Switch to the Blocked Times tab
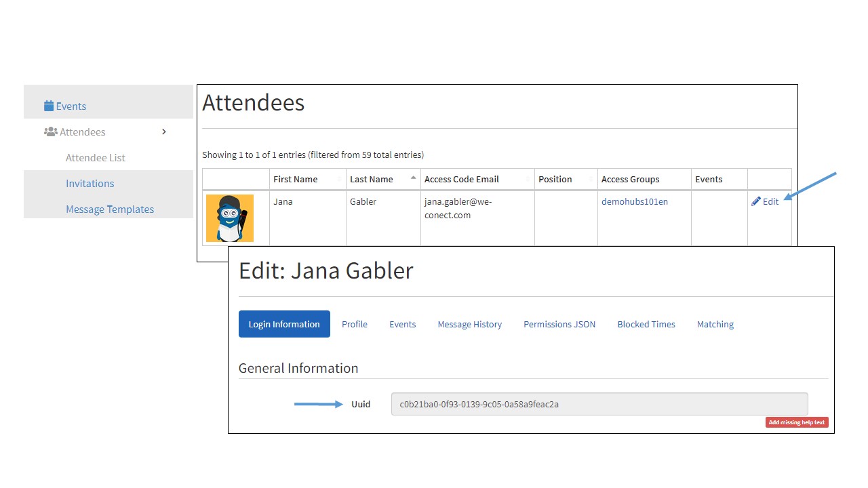 pyautogui.click(x=646, y=324)
